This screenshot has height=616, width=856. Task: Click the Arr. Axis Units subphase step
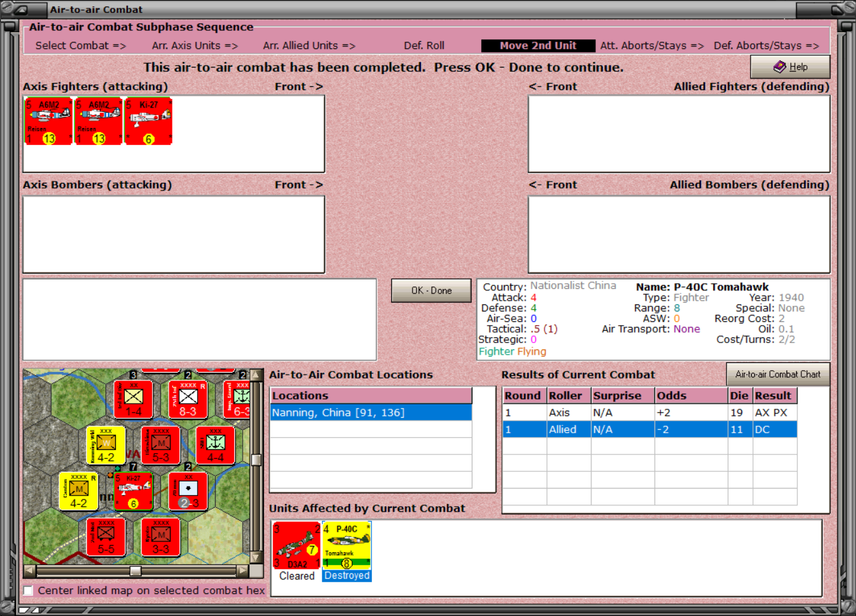(x=195, y=46)
